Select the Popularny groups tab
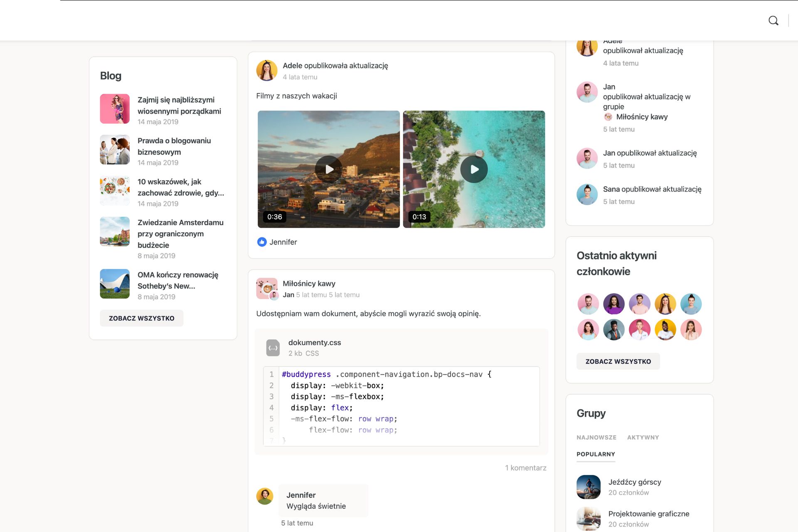This screenshot has width=798, height=532. pyautogui.click(x=596, y=454)
